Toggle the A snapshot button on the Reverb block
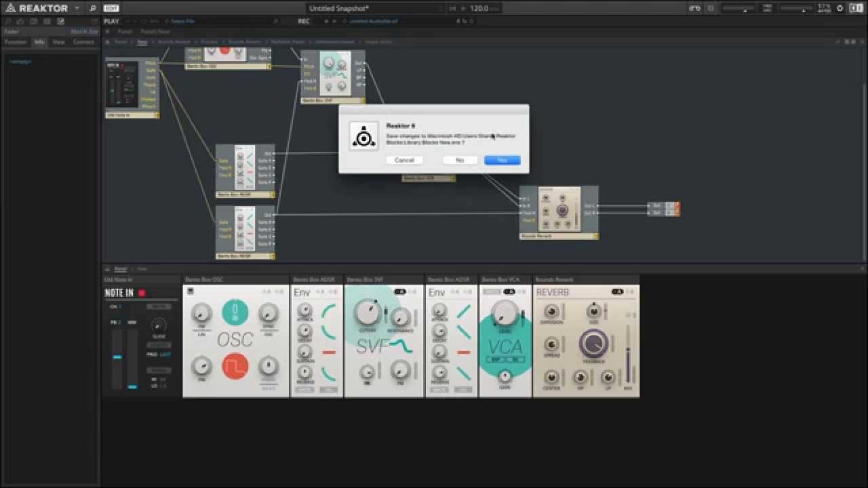The height and width of the screenshot is (488, 868). (617, 291)
